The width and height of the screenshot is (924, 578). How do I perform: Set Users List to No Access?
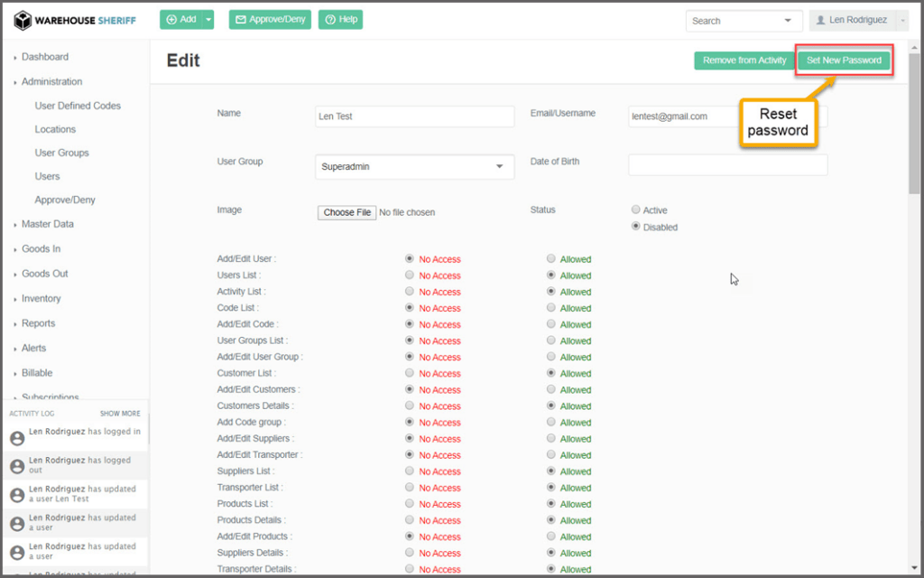coord(410,275)
